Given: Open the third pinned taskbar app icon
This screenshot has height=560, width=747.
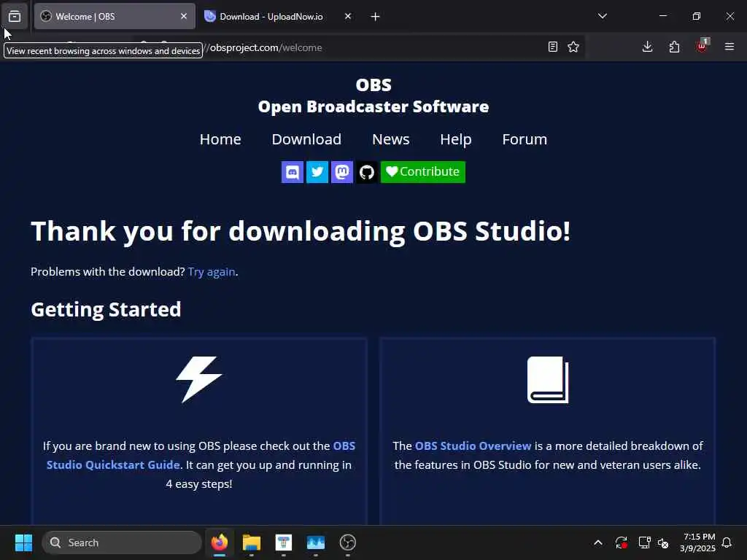Looking at the screenshot, I should click(284, 542).
